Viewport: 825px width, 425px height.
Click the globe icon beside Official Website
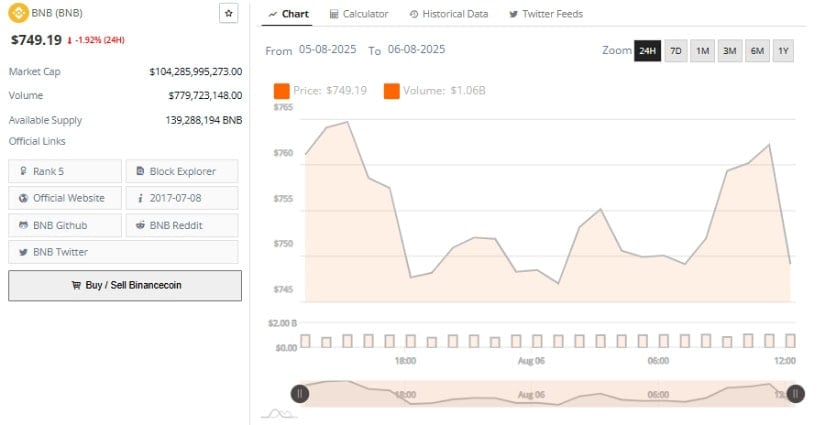(x=23, y=198)
